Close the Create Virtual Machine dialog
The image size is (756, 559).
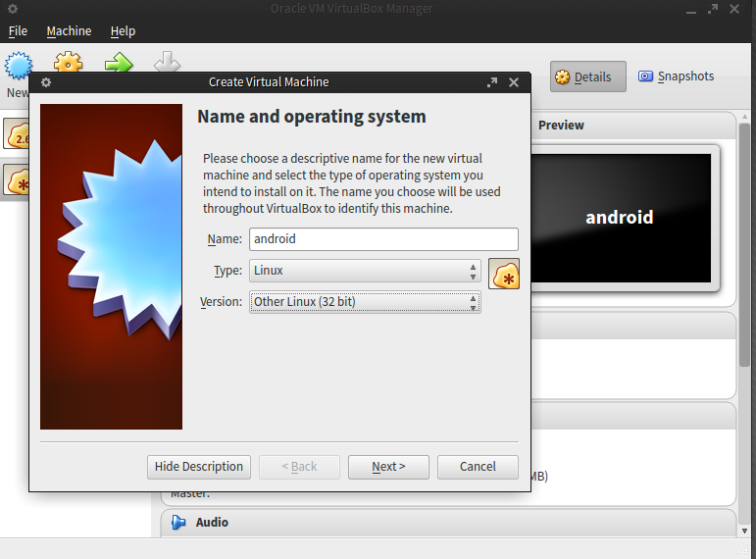[514, 82]
